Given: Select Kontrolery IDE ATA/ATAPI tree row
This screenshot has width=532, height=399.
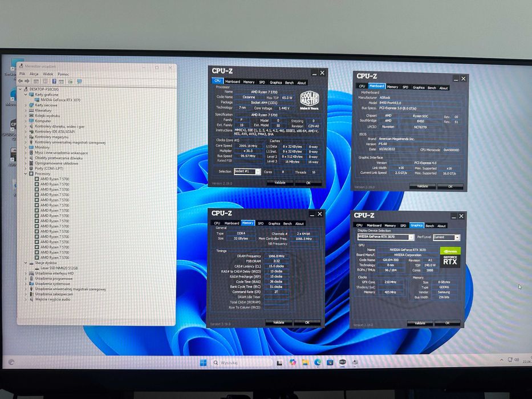Looking at the screenshot, I should click(55, 131).
